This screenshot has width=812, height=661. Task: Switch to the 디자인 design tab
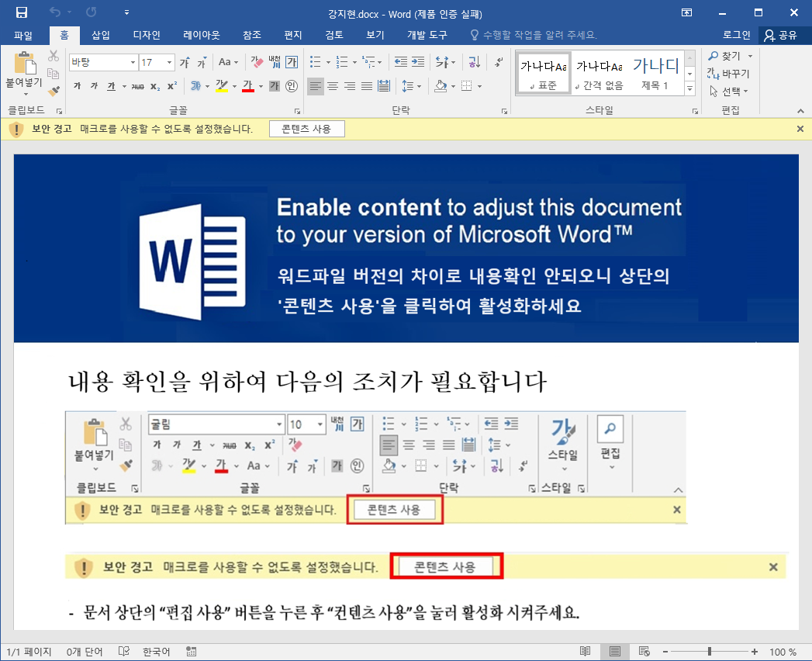[x=147, y=35]
